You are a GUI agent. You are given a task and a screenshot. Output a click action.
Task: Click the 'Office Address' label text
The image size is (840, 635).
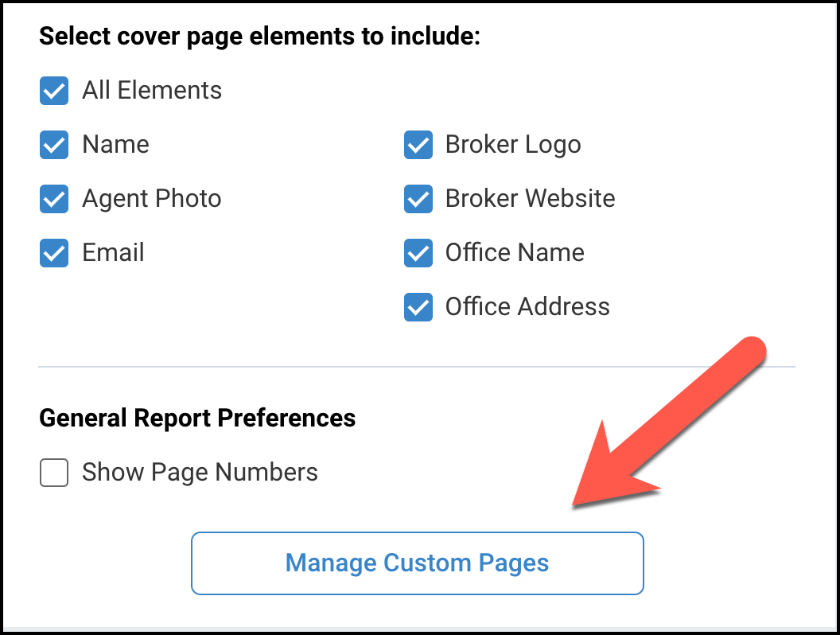527,307
